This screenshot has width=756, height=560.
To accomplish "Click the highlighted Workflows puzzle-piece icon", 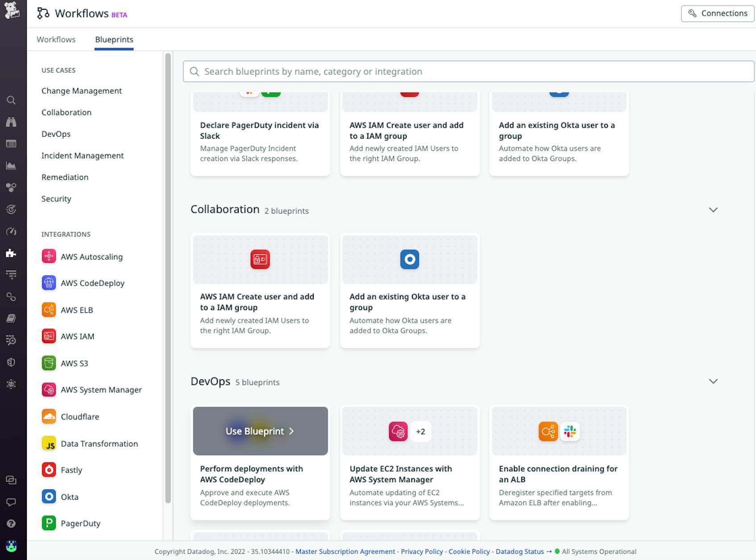I will point(11,253).
